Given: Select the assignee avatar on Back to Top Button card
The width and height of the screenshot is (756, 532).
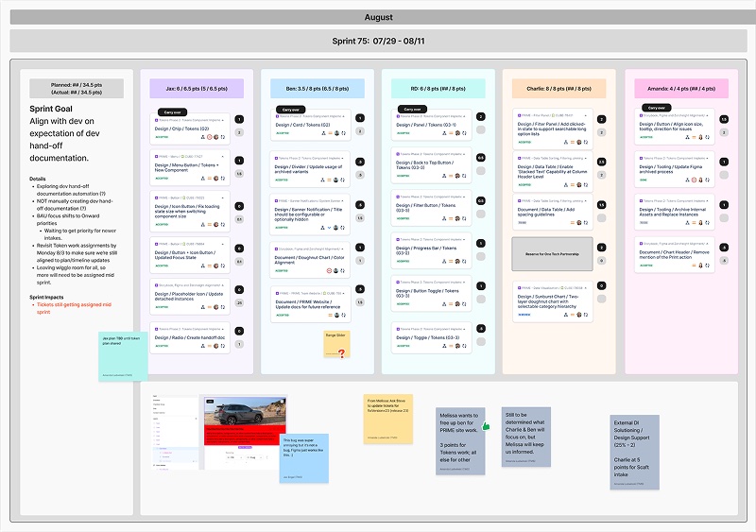Looking at the screenshot, I should [x=457, y=176].
